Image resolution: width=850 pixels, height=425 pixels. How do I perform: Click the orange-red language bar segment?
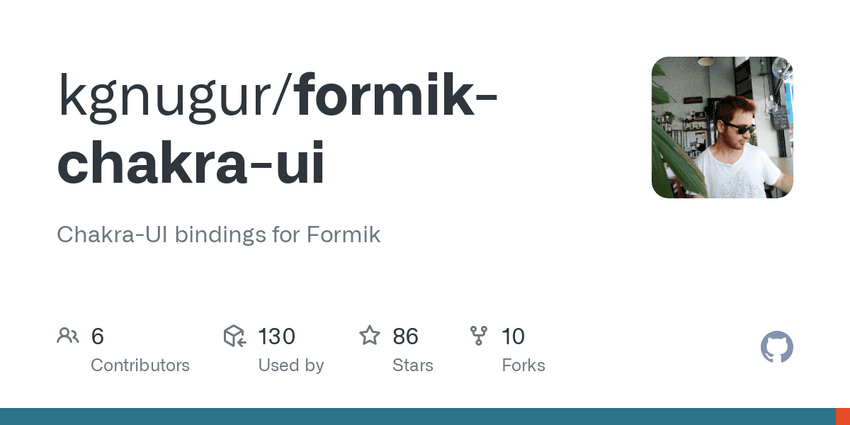(x=842, y=416)
